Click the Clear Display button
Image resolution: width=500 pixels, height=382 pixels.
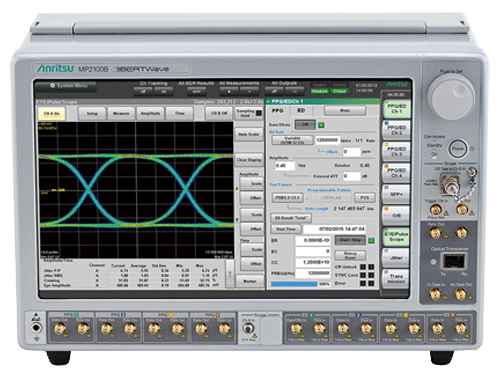(x=249, y=160)
